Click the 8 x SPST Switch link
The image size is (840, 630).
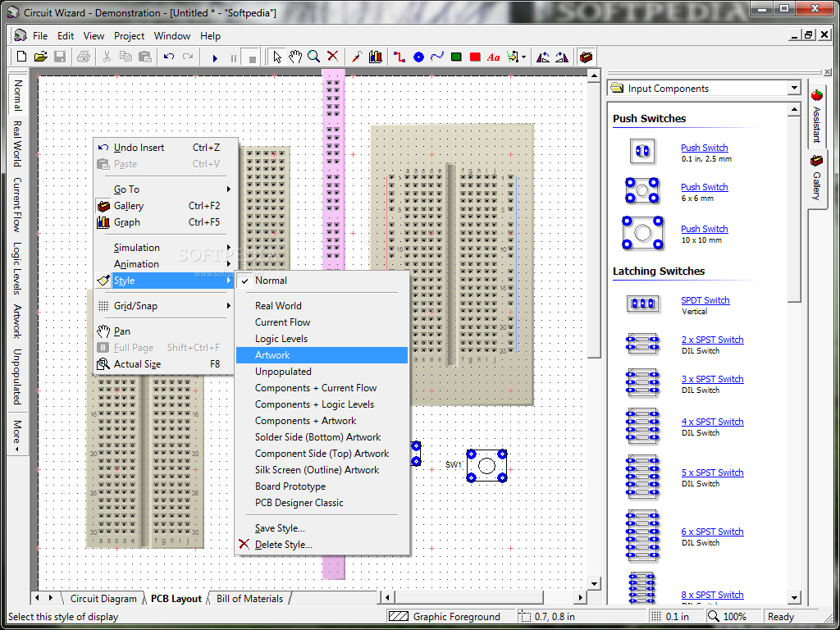[713, 595]
